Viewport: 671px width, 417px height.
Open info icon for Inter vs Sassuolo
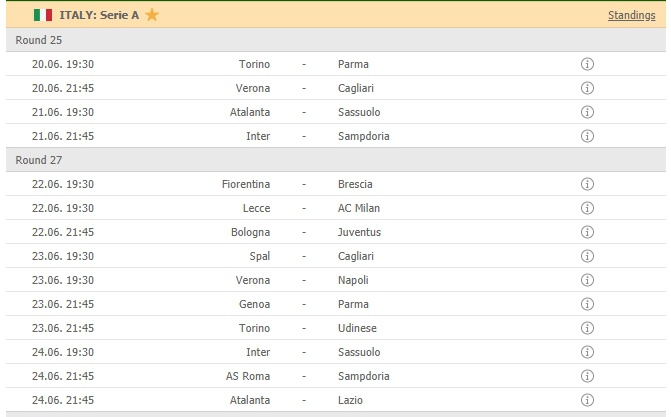pyautogui.click(x=587, y=352)
